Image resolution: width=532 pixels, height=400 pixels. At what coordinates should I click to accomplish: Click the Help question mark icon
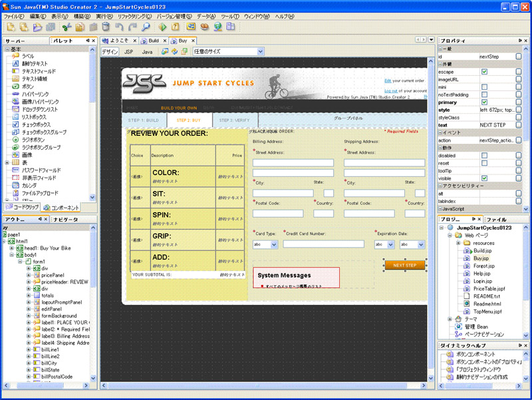(176, 27)
